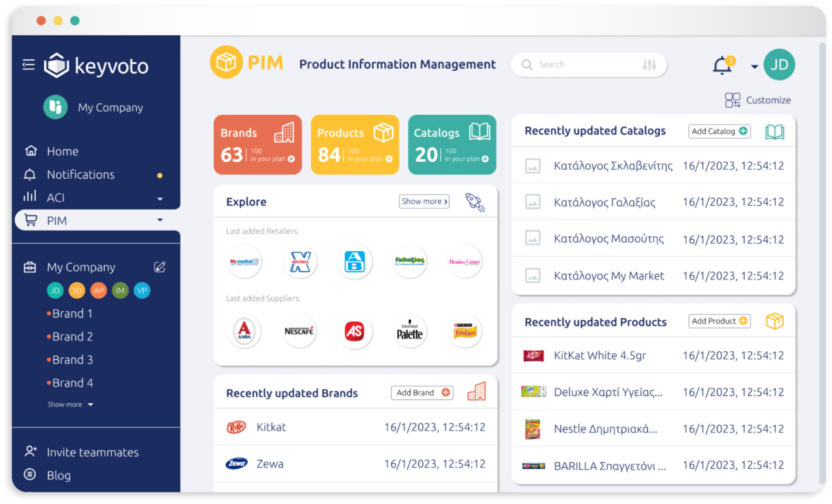Open the JD user avatar
Viewport: 832px width, 504px height.
(779, 65)
